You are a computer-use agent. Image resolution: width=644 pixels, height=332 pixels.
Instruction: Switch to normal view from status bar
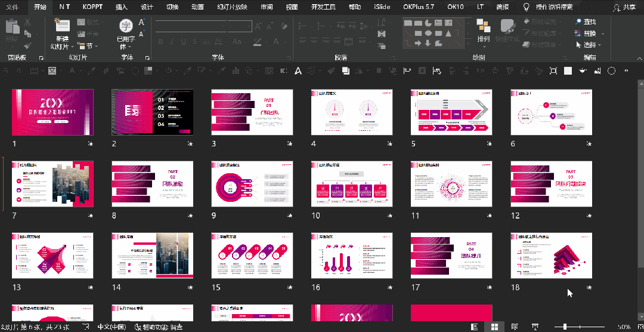tap(475, 327)
